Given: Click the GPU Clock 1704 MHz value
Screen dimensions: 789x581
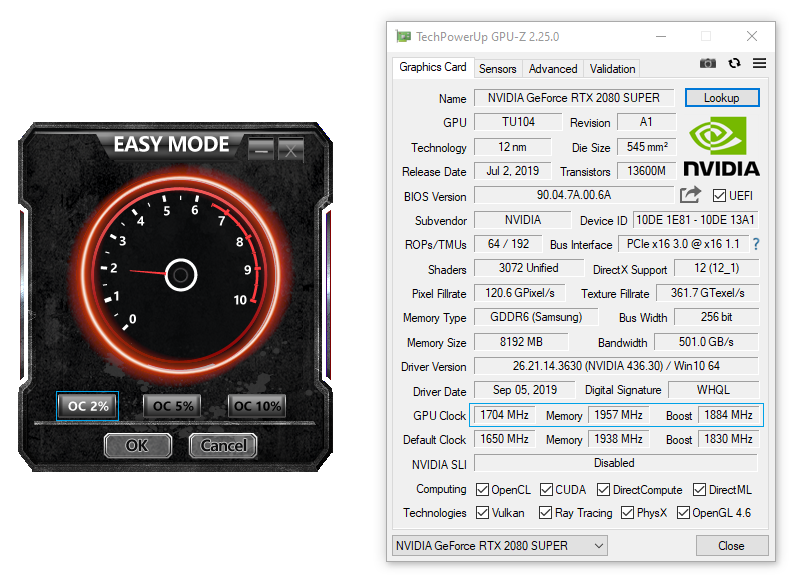Looking at the screenshot, I should tap(504, 414).
